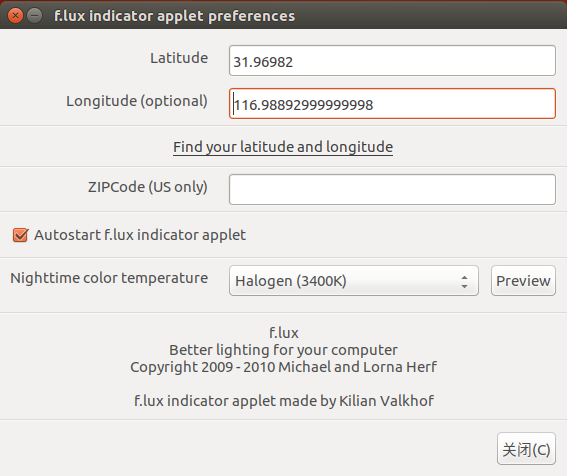Click the made by Kilian Valkhof credit text
The image size is (567, 476).
(362, 401)
